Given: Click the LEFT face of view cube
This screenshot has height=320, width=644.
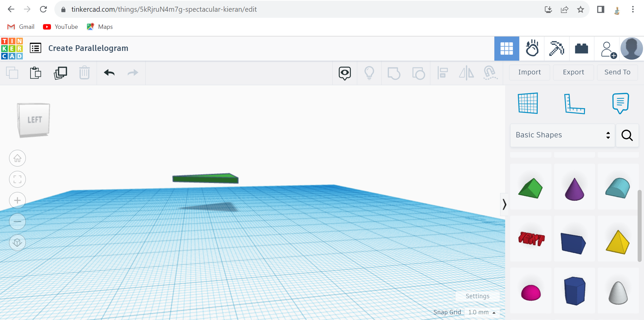Looking at the screenshot, I should pyautogui.click(x=34, y=120).
